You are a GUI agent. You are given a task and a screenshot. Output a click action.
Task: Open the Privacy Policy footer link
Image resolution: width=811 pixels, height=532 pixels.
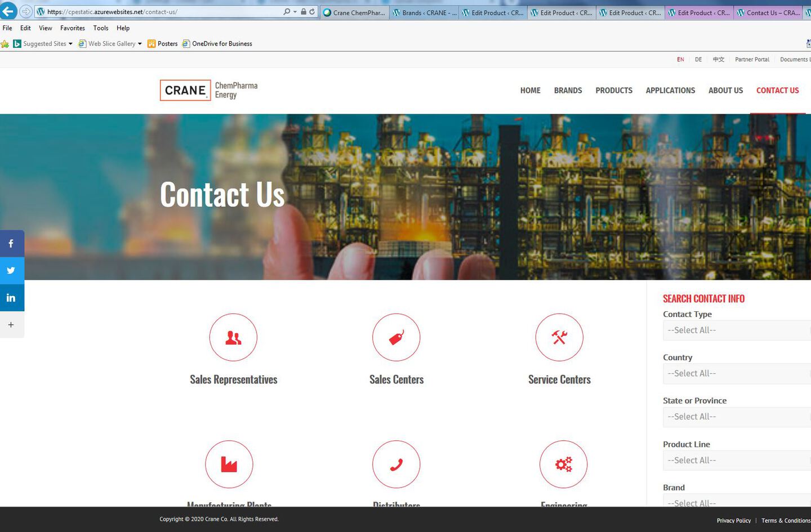click(733, 521)
